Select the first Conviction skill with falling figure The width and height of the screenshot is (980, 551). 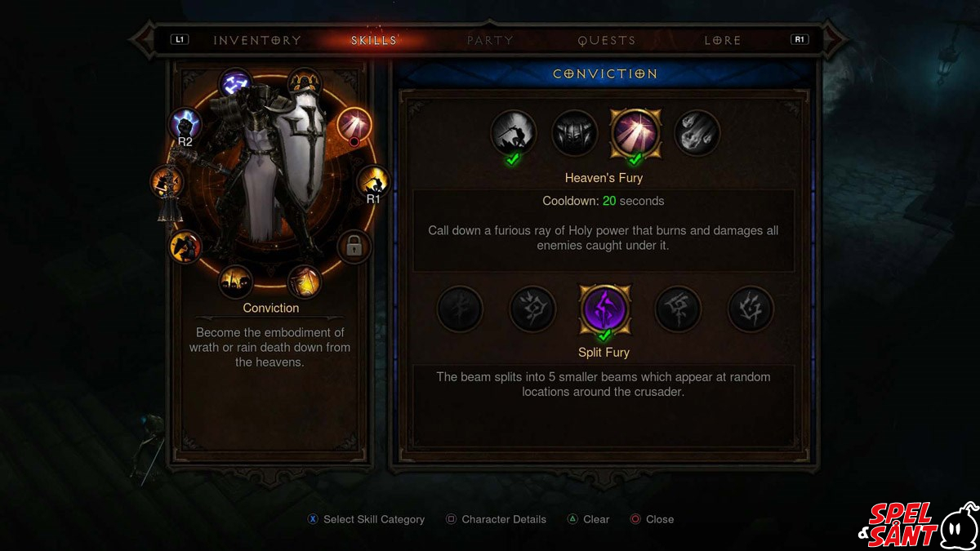pyautogui.click(x=513, y=132)
